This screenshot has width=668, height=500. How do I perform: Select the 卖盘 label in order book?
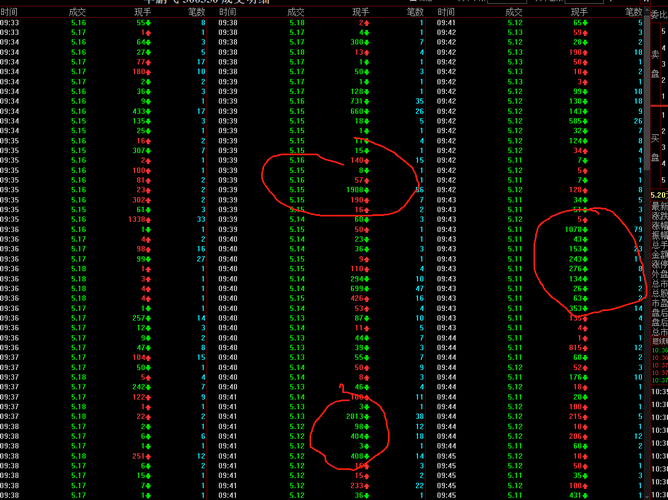click(x=655, y=64)
